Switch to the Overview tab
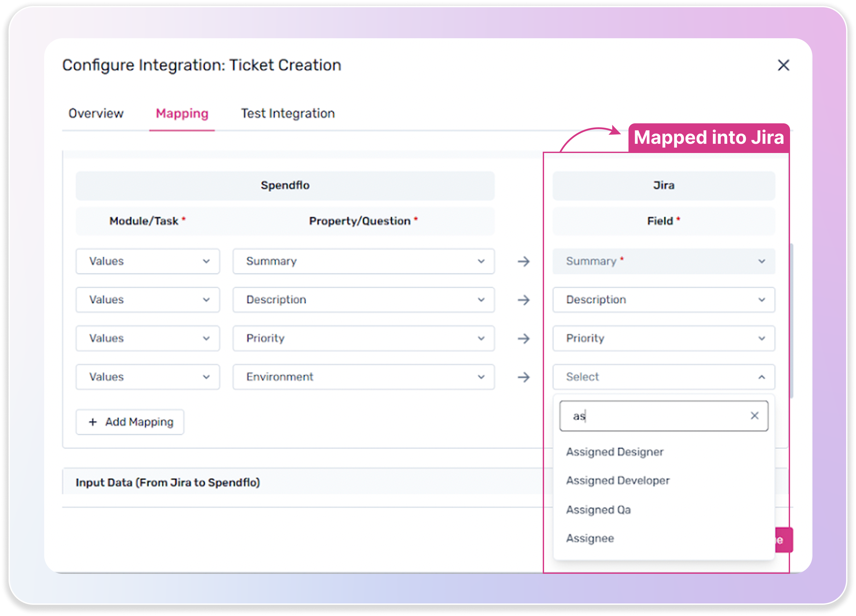The image size is (856, 616). 96,113
